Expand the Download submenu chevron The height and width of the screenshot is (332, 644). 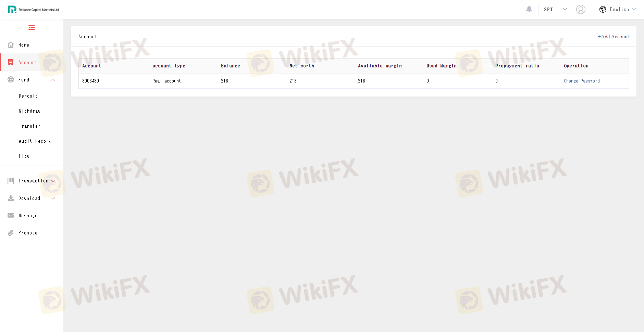[53, 198]
